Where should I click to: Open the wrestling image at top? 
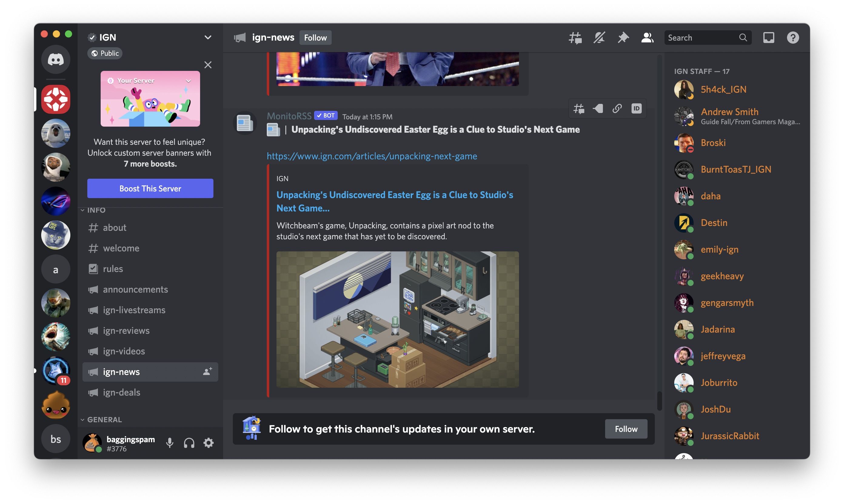click(x=397, y=69)
